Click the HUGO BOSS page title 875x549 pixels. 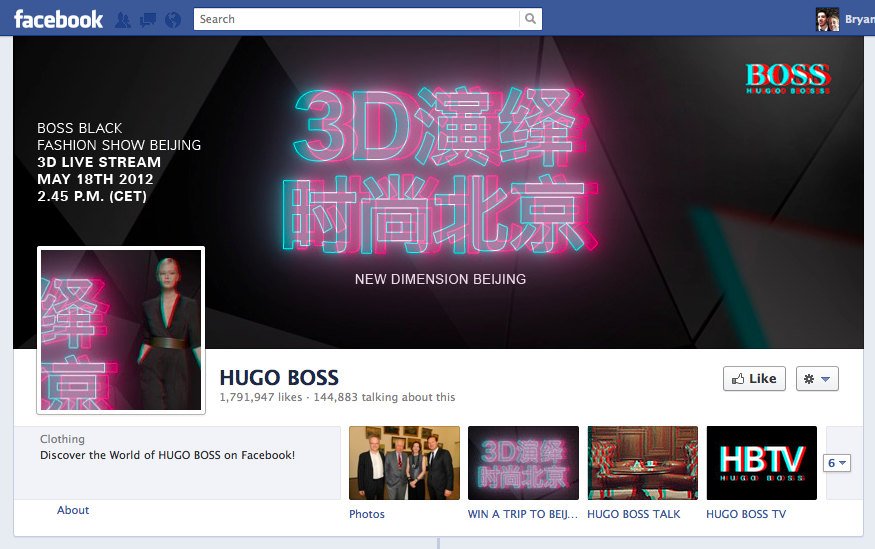(279, 378)
